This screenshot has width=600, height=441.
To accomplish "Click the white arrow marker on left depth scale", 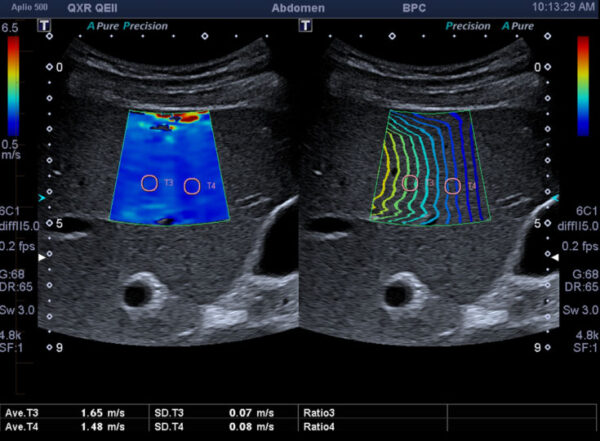I will 41,258.
